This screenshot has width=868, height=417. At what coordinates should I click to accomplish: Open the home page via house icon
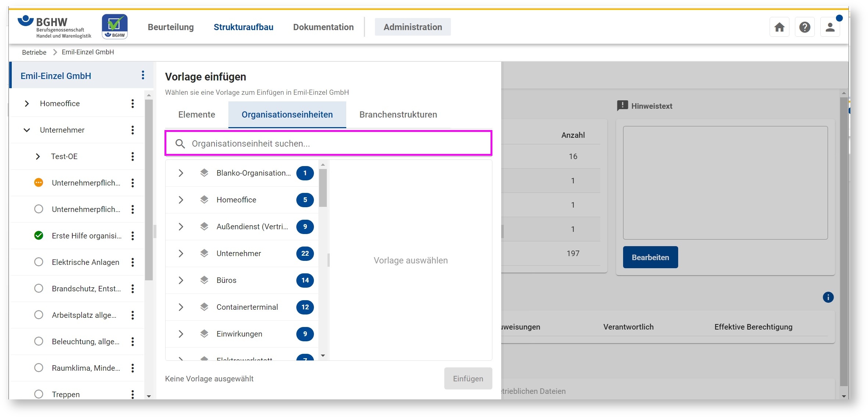tap(779, 27)
